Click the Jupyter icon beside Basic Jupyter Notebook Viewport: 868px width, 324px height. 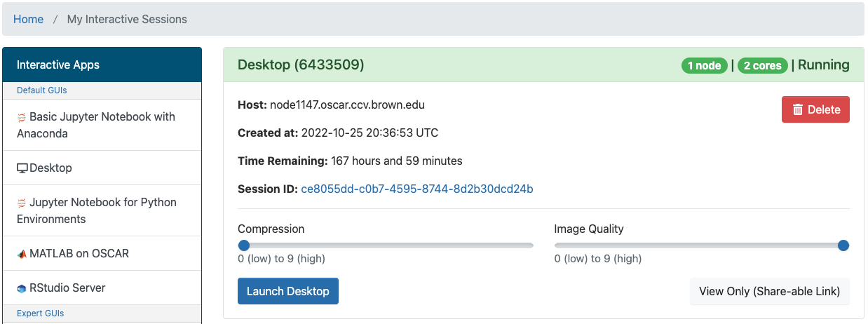(x=22, y=117)
